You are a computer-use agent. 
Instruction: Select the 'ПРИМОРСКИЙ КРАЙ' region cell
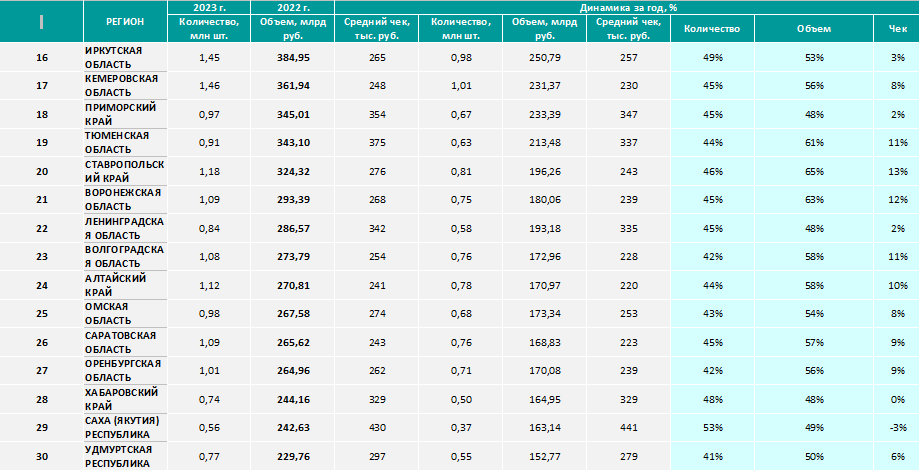(125, 114)
